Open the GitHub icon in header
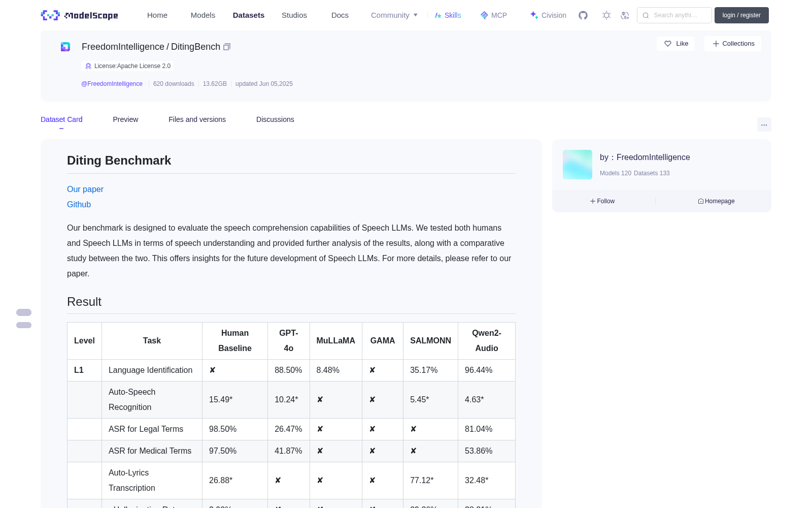Screen dimensions: 812x508 click(583, 15)
